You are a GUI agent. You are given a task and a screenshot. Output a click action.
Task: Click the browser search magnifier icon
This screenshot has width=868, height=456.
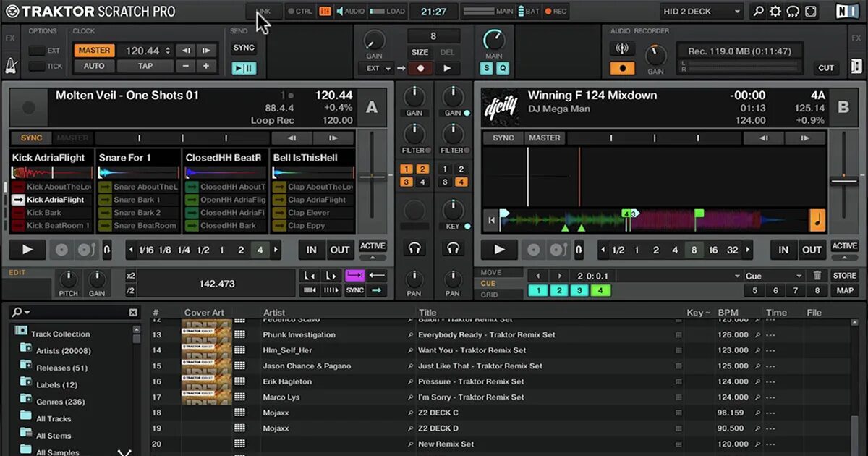17,313
